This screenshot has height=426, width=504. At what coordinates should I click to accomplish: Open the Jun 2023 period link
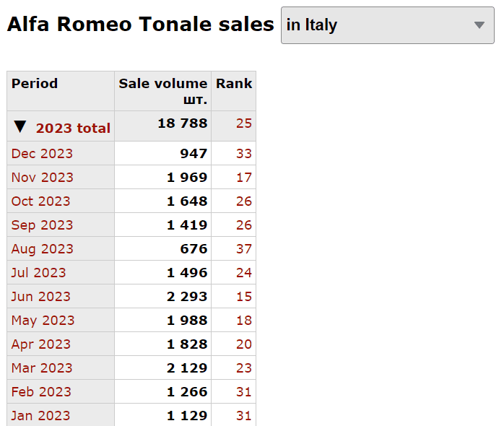[41, 297]
